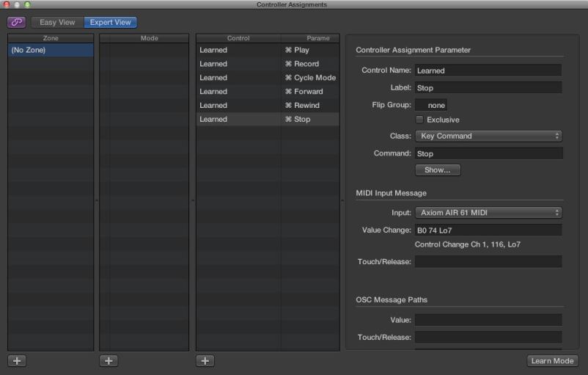Click the OSC Touch/Release field
This screenshot has width=588, height=375.
(488, 337)
